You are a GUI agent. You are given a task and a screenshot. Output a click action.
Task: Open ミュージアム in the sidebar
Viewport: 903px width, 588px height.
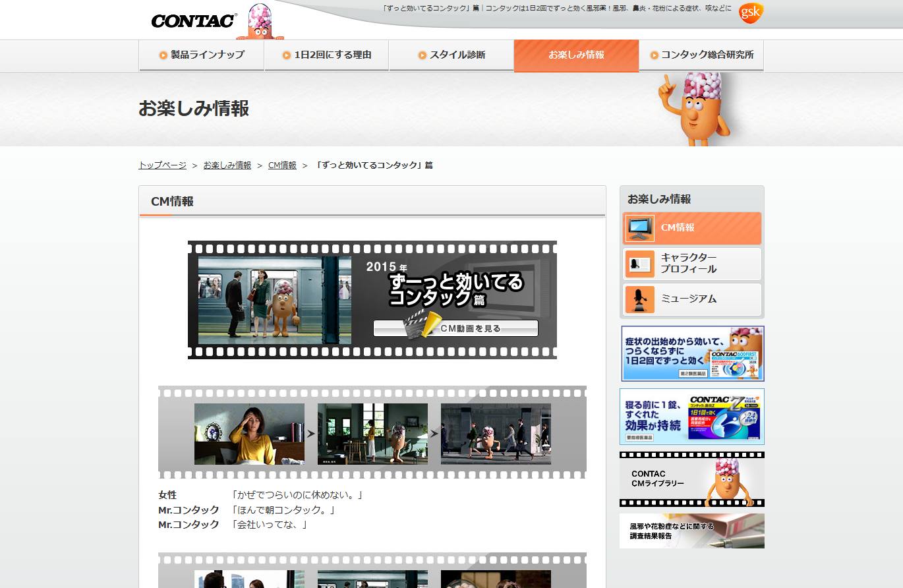coord(691,299)
